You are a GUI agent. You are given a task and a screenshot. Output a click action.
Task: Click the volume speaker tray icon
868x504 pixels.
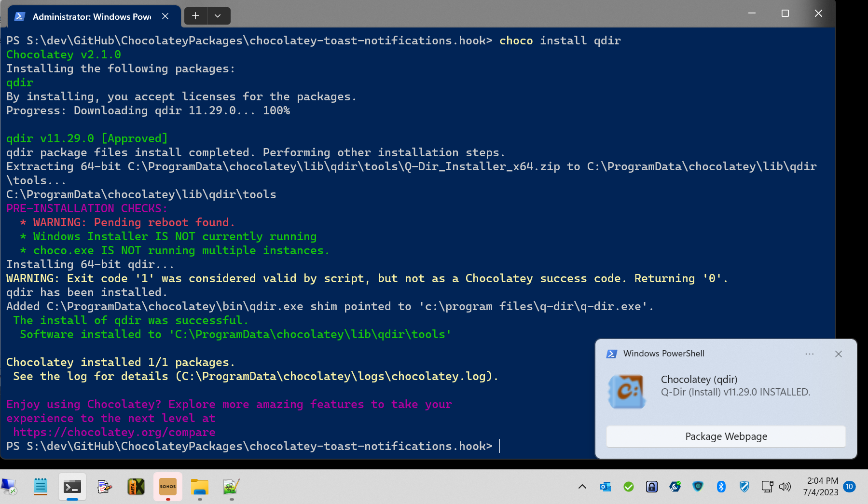coord(785,487)
